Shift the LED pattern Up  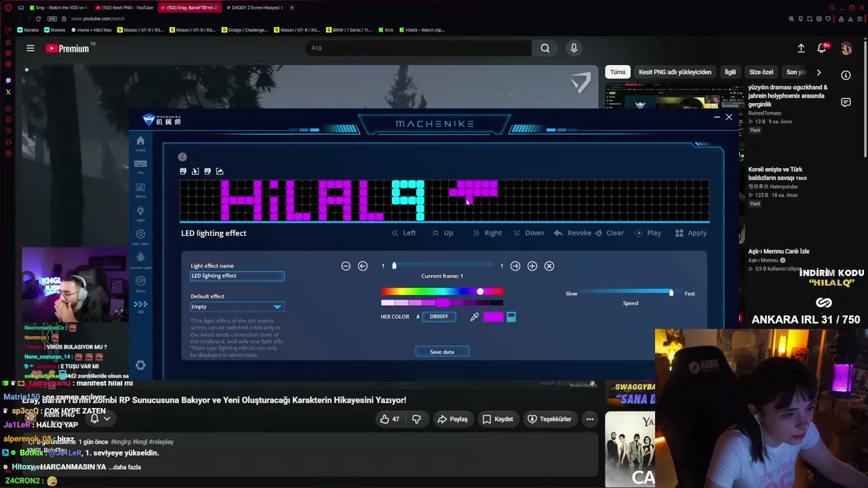443,233
